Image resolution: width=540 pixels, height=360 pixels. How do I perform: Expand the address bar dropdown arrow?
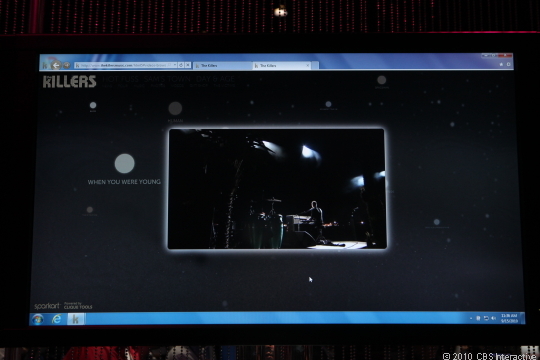tap(175, 65)
